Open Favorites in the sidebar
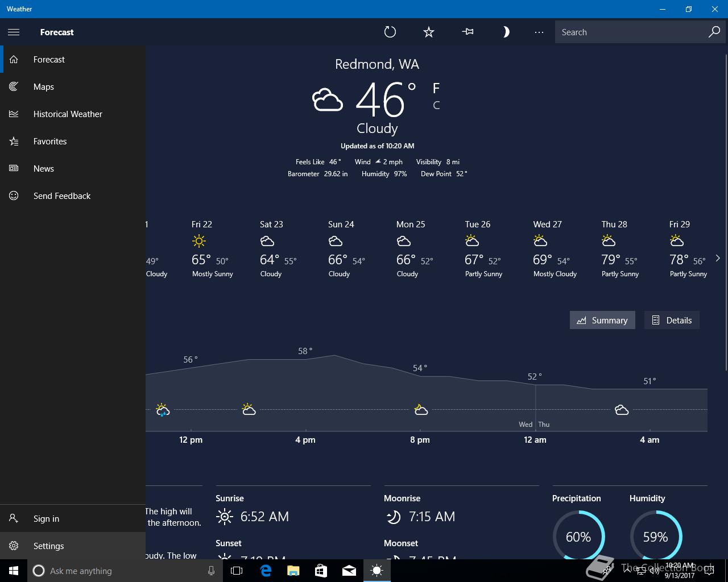The height and width of the screenshot is (582, 728). (x=73, y=141)
